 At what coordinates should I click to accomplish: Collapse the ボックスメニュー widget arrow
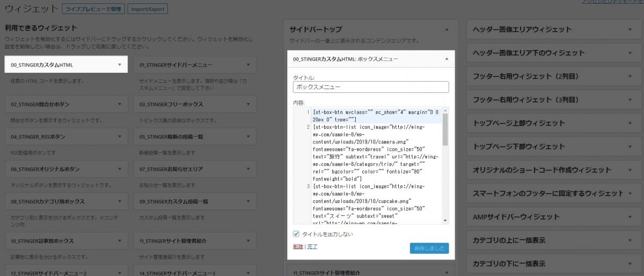coord(447,59)
